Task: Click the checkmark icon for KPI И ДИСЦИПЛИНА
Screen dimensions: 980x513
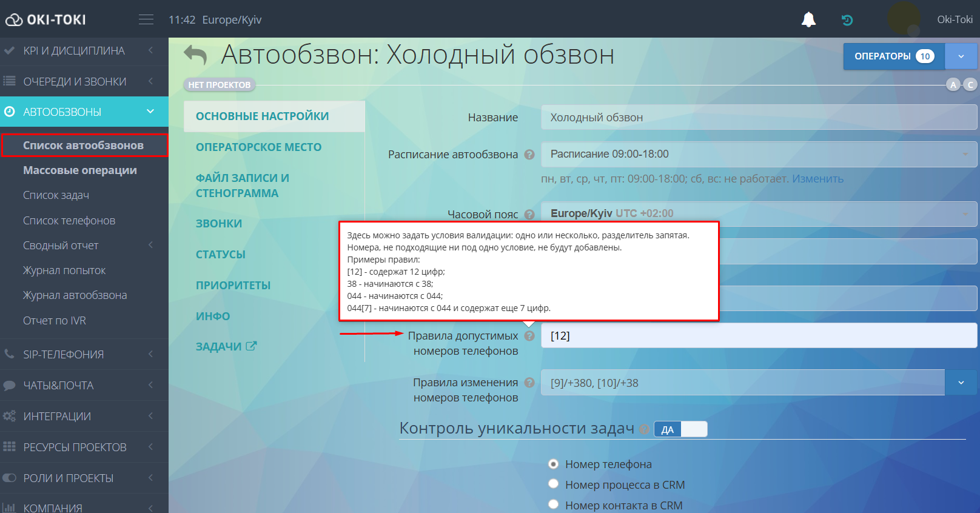Action: pyautogui.click(x=9, y=51)
